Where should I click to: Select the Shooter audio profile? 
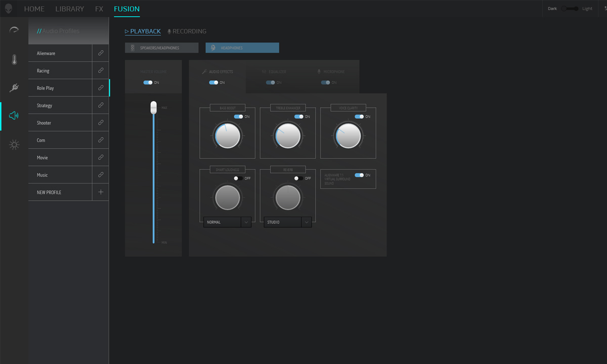pos(60,123)
